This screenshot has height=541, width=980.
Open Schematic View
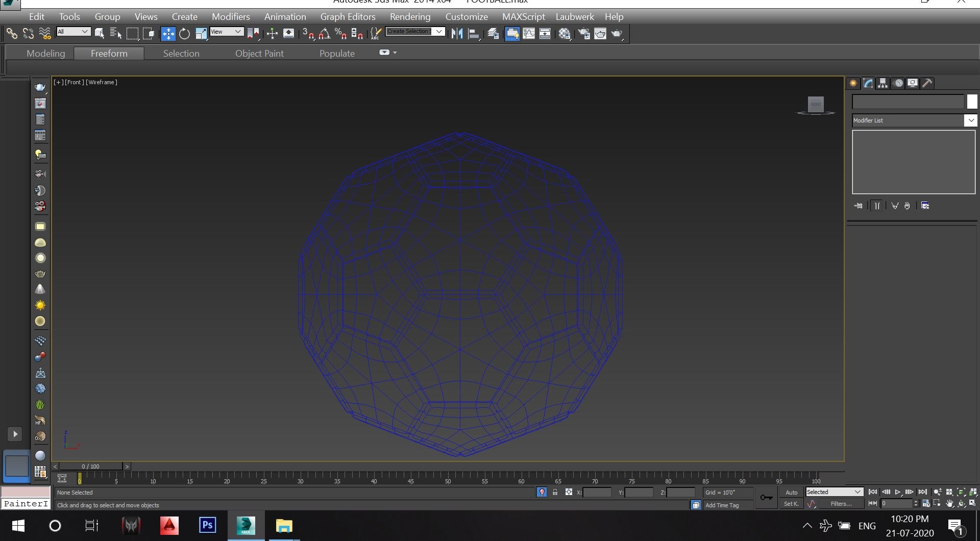click(x=545, y=34)
